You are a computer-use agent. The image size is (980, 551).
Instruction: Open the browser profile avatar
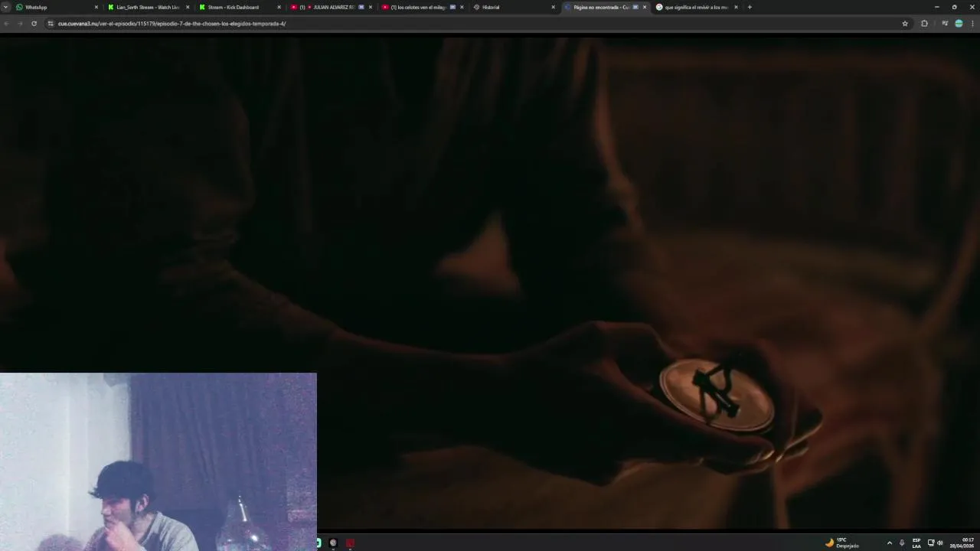(959, 24)
